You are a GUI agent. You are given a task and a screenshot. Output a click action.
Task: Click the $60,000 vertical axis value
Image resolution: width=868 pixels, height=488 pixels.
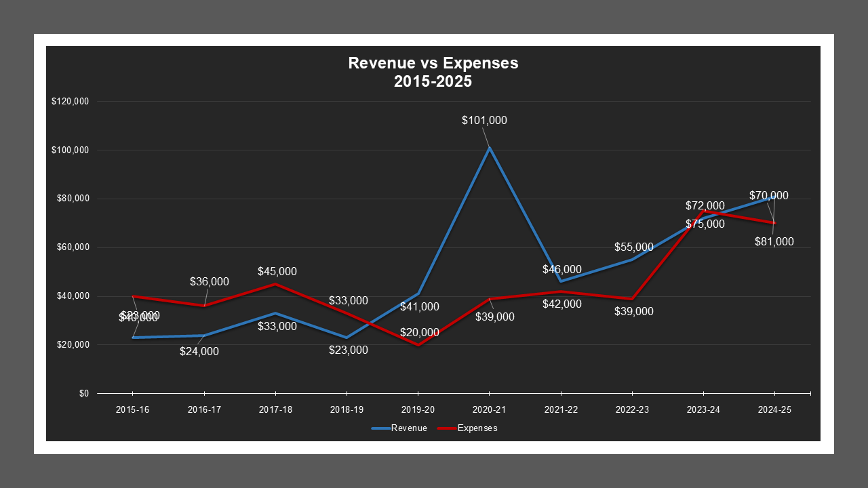coord(72,247)
